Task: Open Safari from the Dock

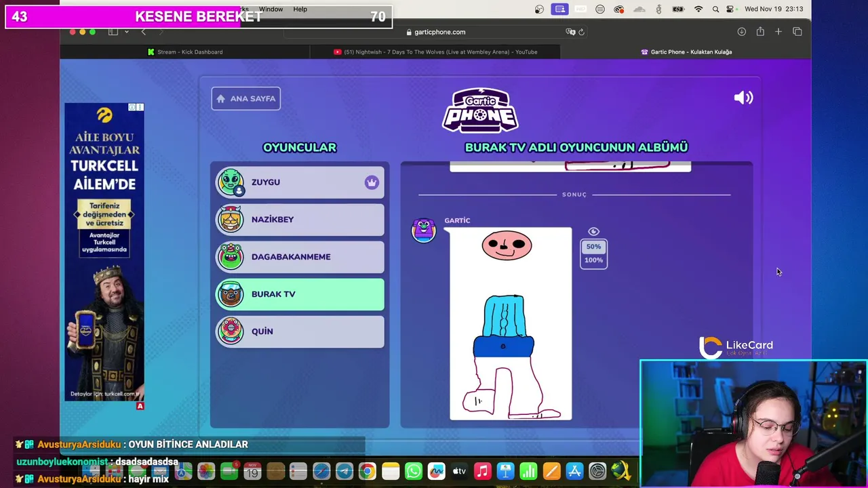Action: click(321, 471)
